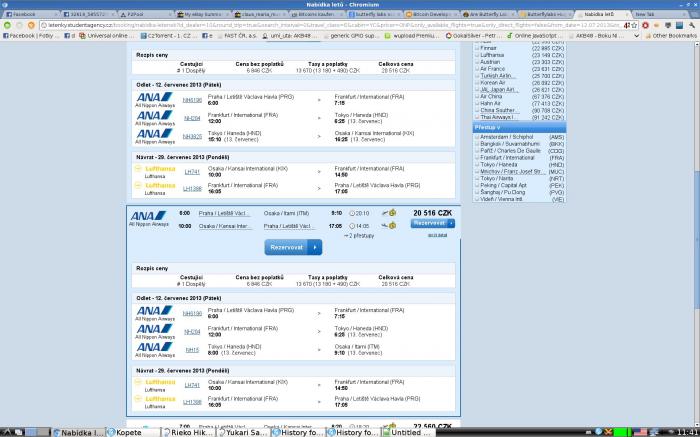
Task: Tick the Austrian airline filter checkbox
Action: (x=477, y=62)
